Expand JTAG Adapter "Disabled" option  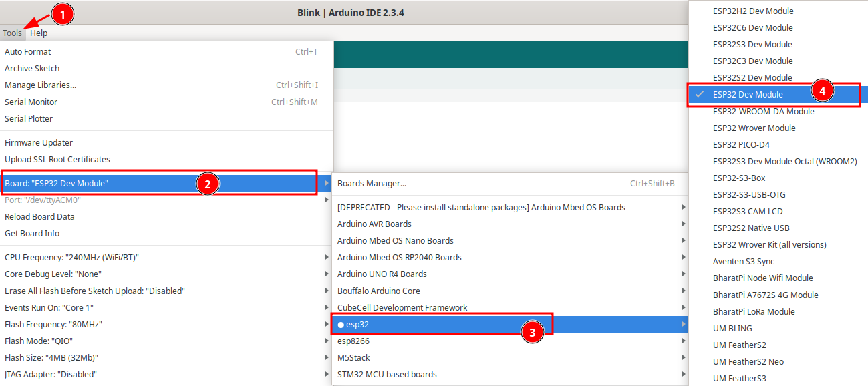(x=166, y=374)
